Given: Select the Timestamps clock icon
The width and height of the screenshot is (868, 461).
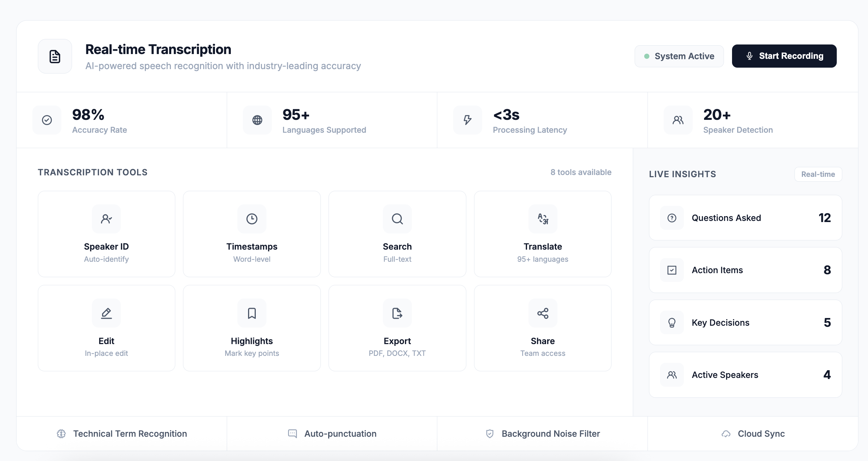Looking at the screenshot, I should pos(252,219).
